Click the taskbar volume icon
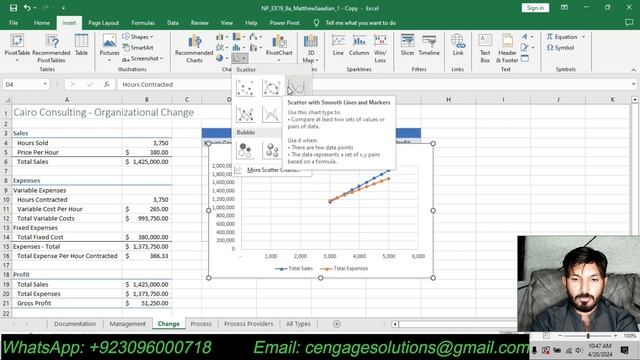This screenshot has width=640, height=360. [579, 350]
